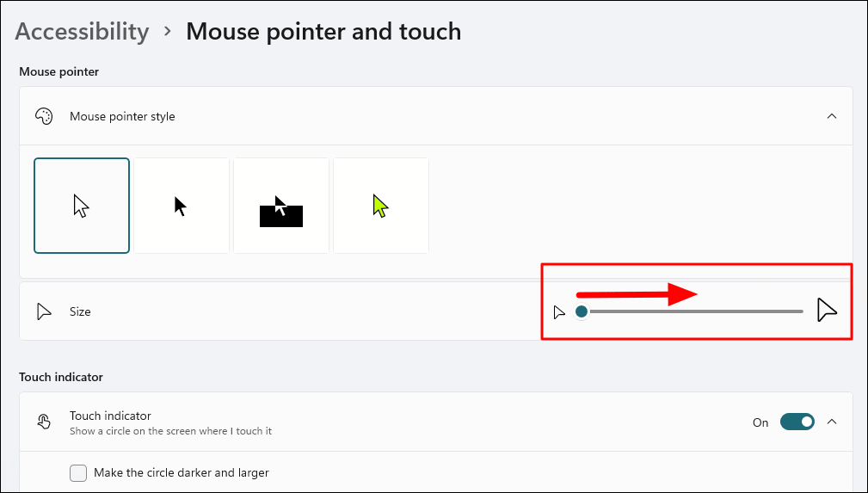The width and height of the screenshot is (868, 493).
Task: Click the pointer icon beside Size label
Action: pos(43,311)
